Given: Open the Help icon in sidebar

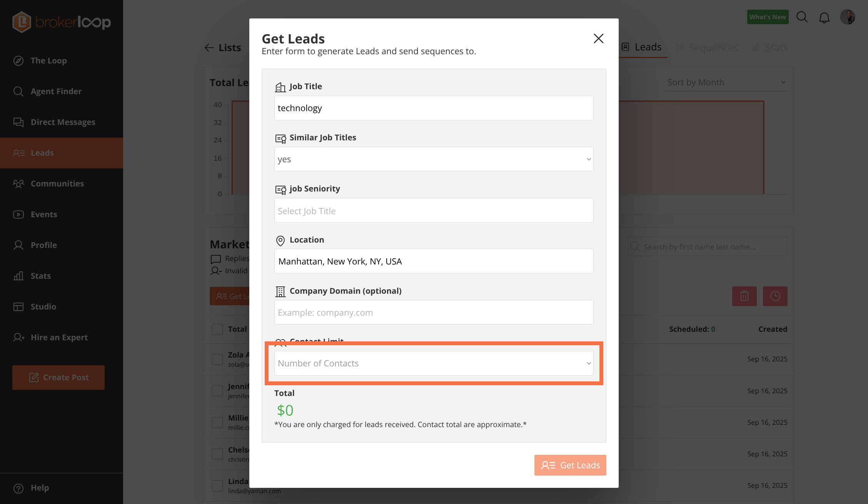Looking at the screenshot, I should click(18, 488).
